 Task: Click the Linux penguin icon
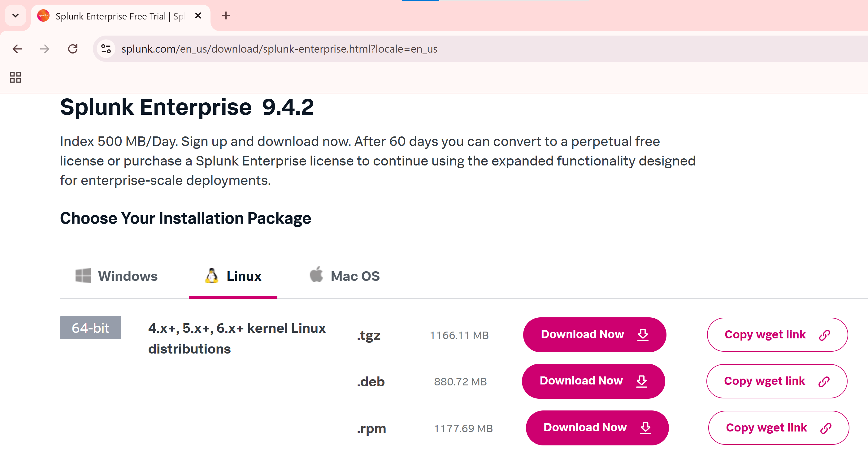212,276
